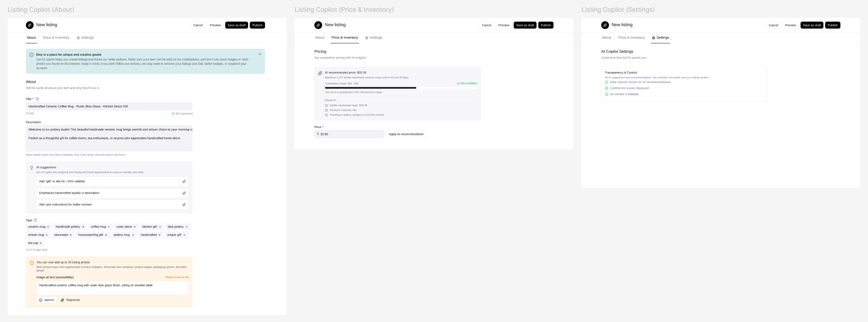
Task: Click the price input field showing 32.00
Action: click(348, 134)
